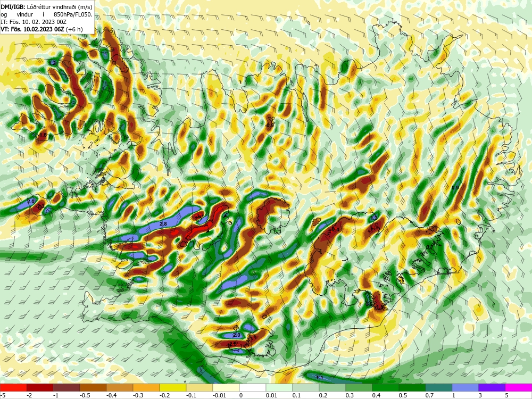The width and height of the screenshot is (532, 399).
Task: Select the magenta swatch right of 5
Action: pos(519,387)
